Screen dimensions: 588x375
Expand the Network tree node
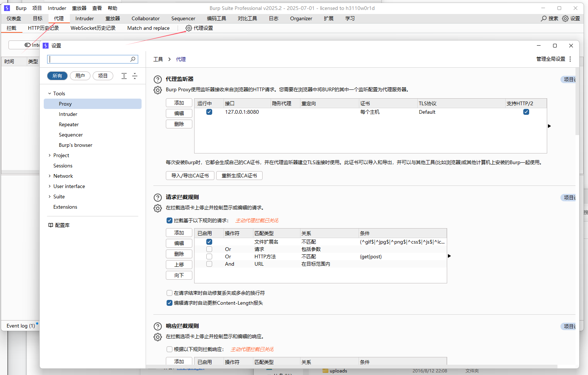pyautogui.click(x=50, y=176)
